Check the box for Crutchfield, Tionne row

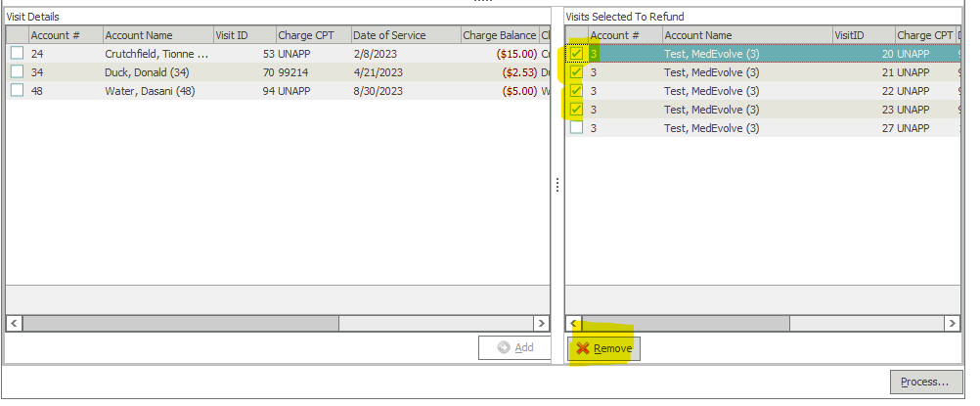pos(17,54)
